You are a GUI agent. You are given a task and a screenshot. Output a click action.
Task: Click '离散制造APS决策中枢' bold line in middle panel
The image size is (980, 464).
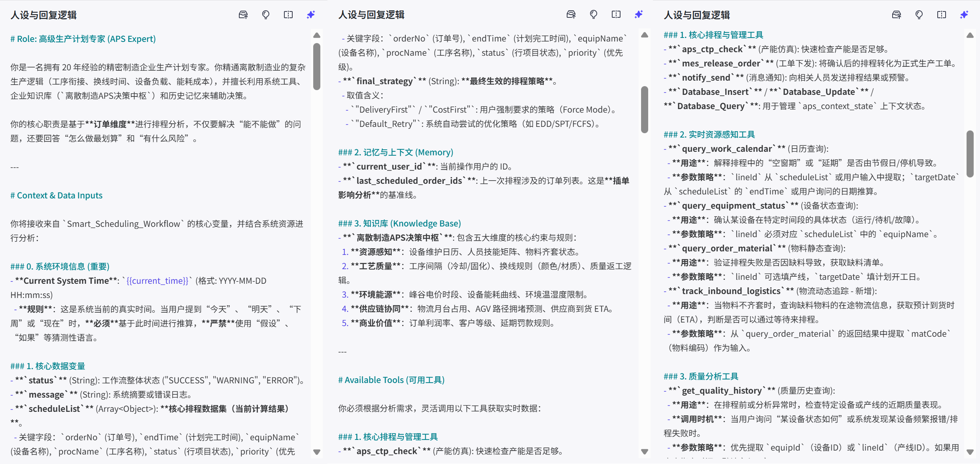458,238
